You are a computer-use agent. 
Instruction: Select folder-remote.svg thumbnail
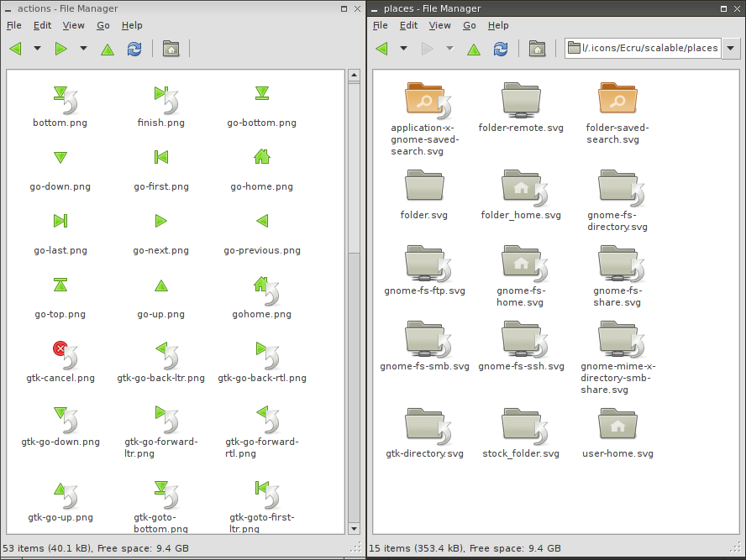[521, 100]
